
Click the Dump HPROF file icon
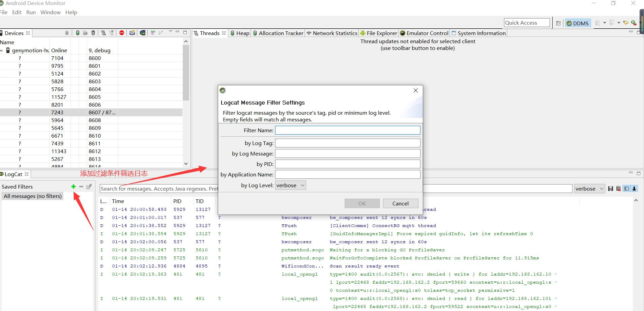[x=85, y=33]
